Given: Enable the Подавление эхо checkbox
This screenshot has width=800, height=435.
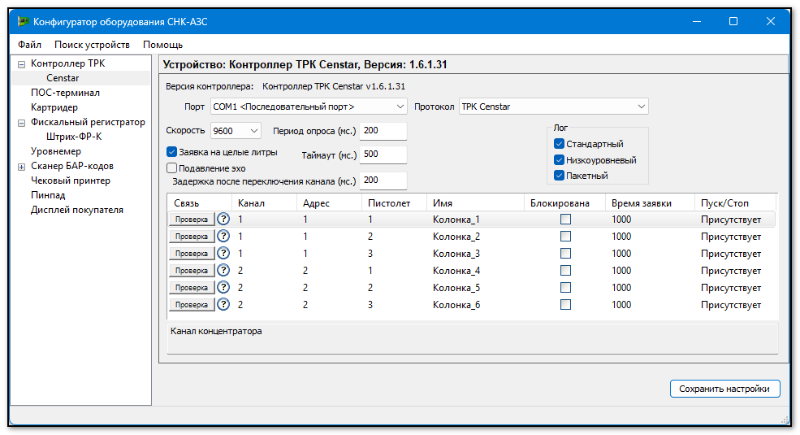Looking at the screenshot, I should tap(172, 168).
